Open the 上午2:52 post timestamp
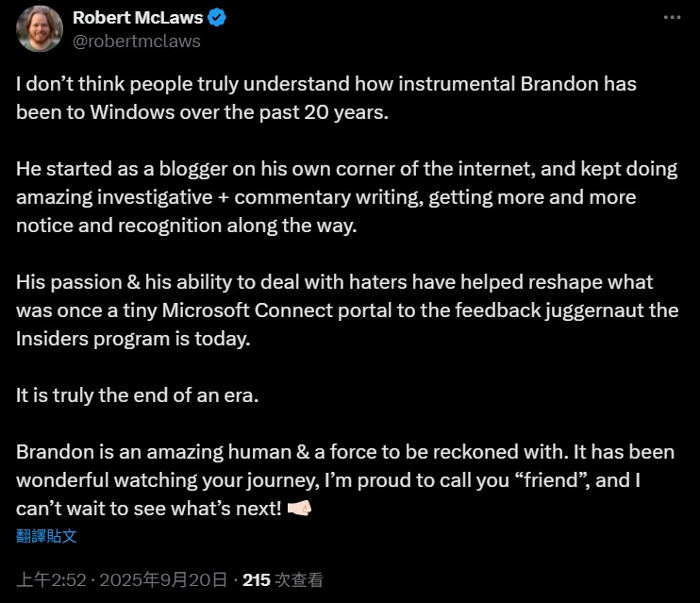The width and height of the screenshot is (700, 603). (45, 579)
